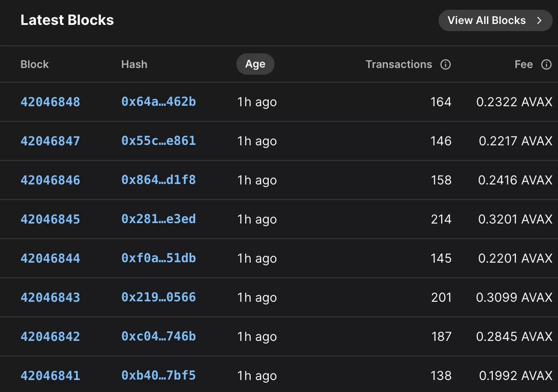Click the View All Blocks chevron arrow
Image resolution: width=558 pixels, height=392 pixels.
coord(539,20)
